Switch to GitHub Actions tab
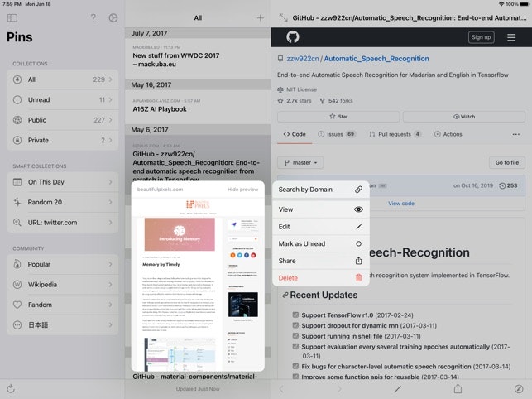 point(448,134)
